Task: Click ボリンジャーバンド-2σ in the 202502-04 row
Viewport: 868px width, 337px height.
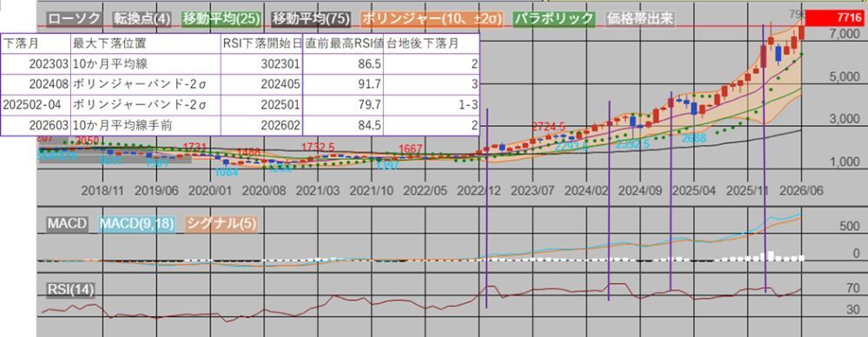Action: point(146,105)
